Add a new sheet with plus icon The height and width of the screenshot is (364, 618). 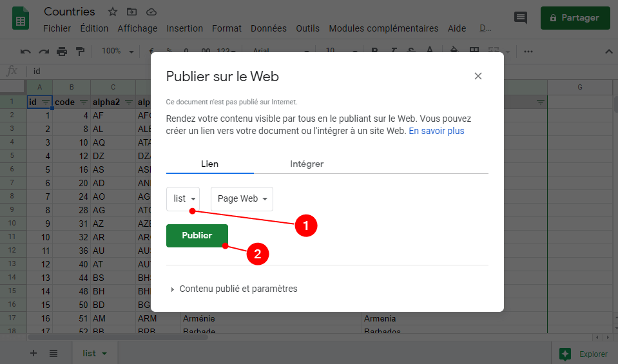click(x=34, y=353)
